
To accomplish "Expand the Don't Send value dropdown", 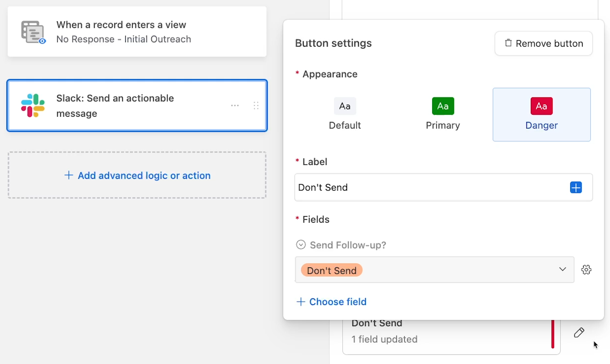I will click(562, 269).
